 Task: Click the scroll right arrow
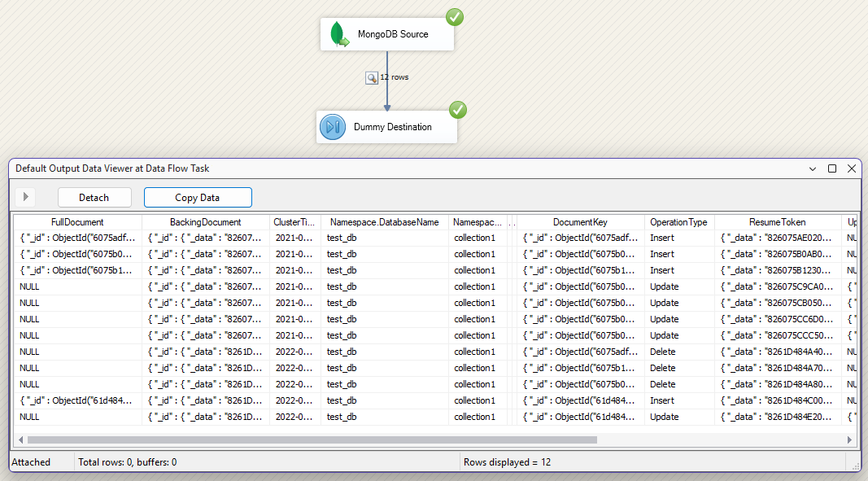(x=850, y=440)
